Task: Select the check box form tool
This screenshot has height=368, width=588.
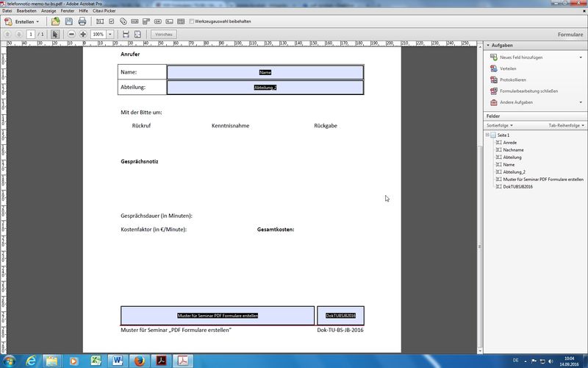Action: tap(112, 21)
